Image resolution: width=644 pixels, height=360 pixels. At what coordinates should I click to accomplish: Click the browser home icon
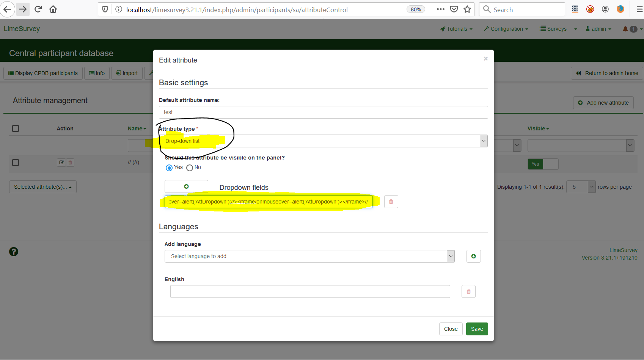53,9
